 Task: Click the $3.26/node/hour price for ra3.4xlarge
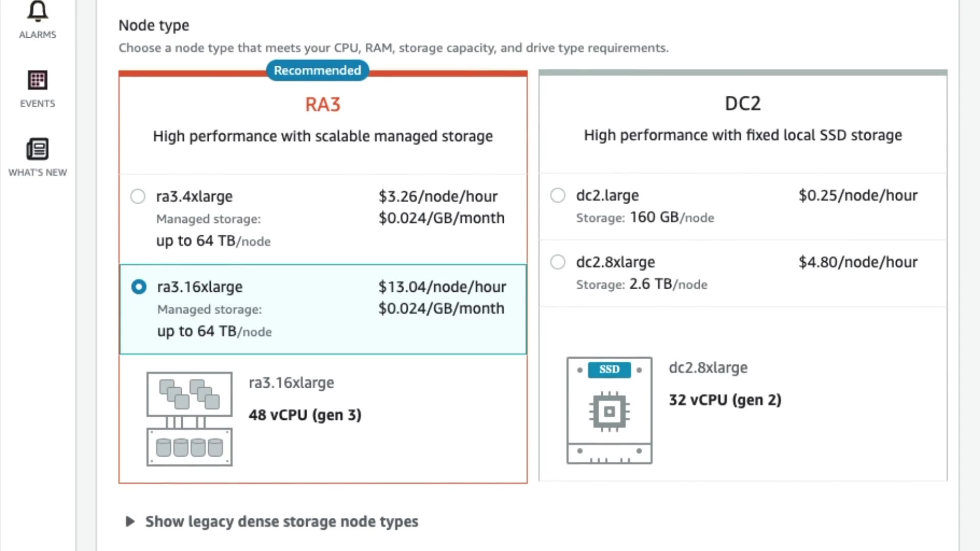(437, 196)
